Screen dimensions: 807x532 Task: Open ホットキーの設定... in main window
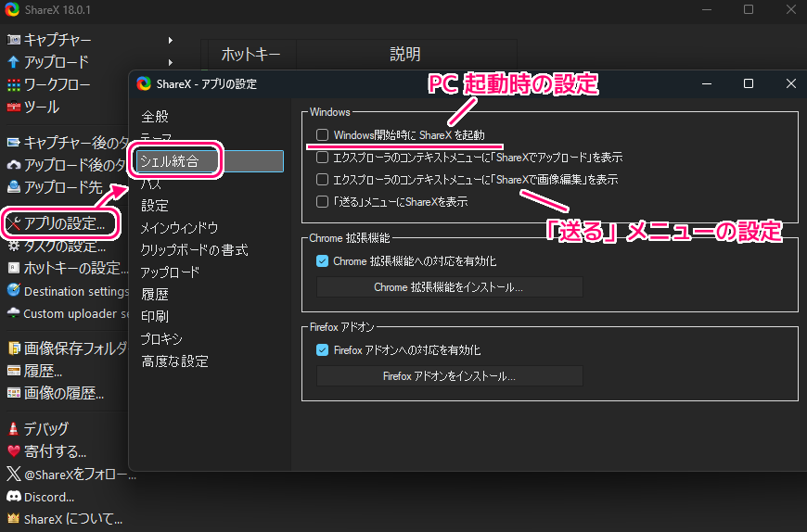click(76, 268)
